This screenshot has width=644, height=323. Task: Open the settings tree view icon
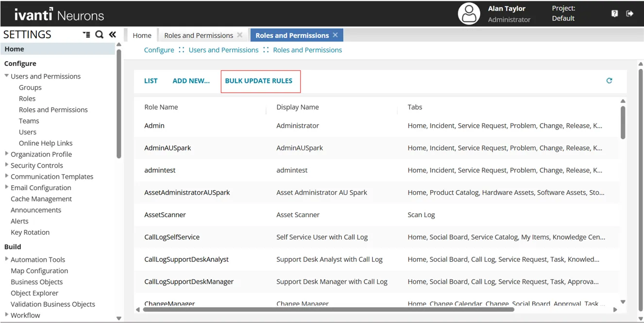86,34
